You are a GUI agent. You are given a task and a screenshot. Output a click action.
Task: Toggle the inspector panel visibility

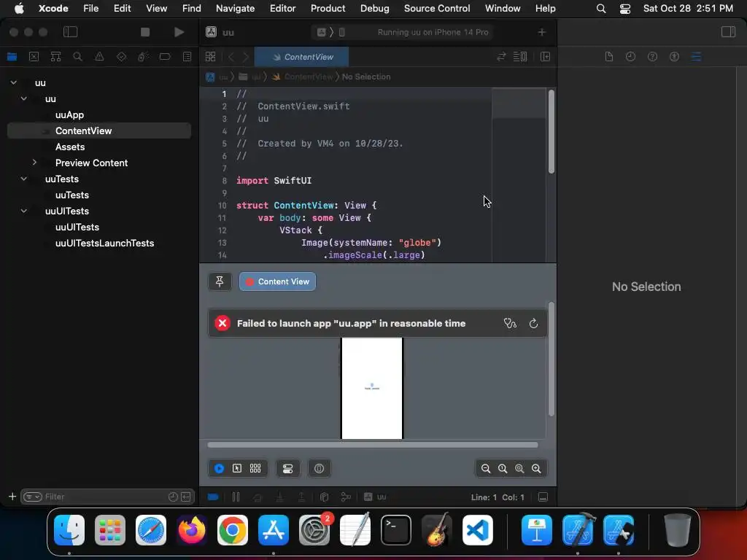pos(728,32)
